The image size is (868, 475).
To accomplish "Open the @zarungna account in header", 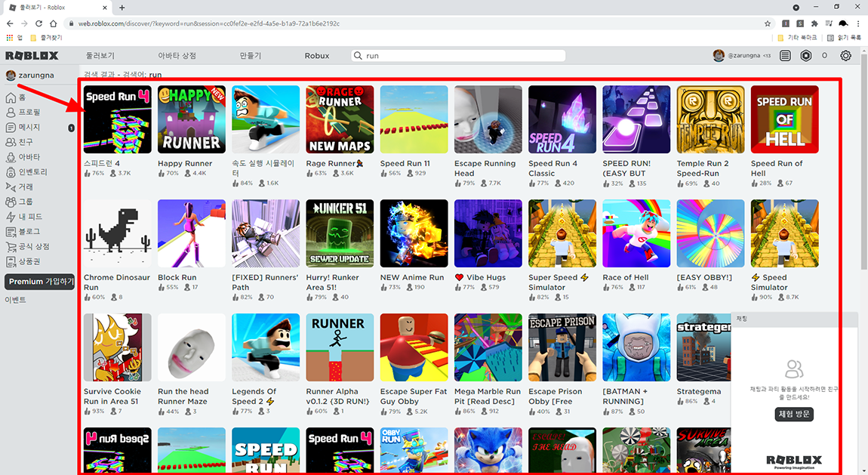I will click(742, 55).
